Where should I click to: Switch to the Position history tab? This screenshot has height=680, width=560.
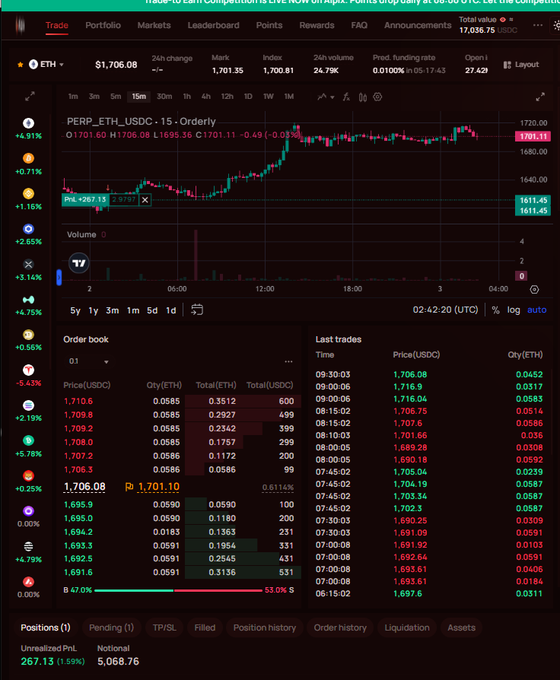click(265, 628)
